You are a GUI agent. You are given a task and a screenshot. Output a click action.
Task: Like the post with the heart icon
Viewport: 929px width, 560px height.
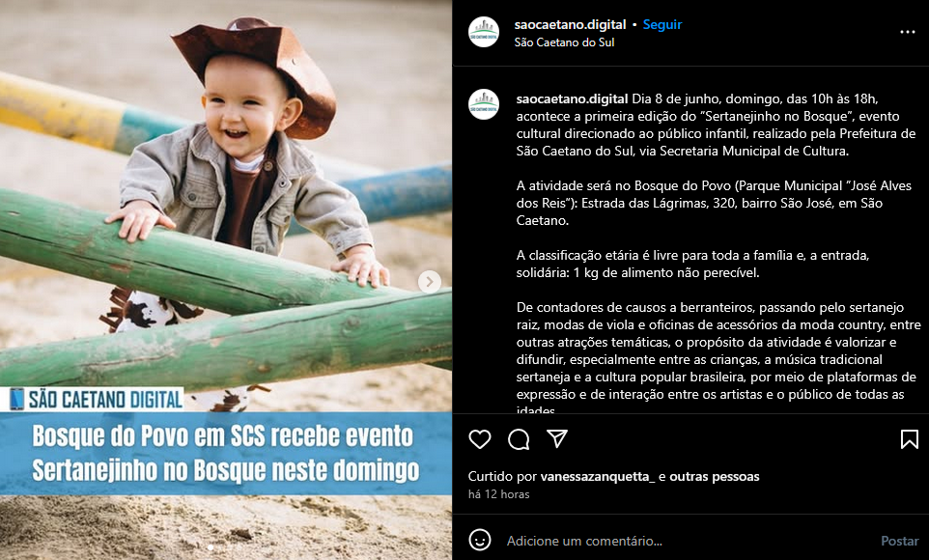[x=479, y=439]
